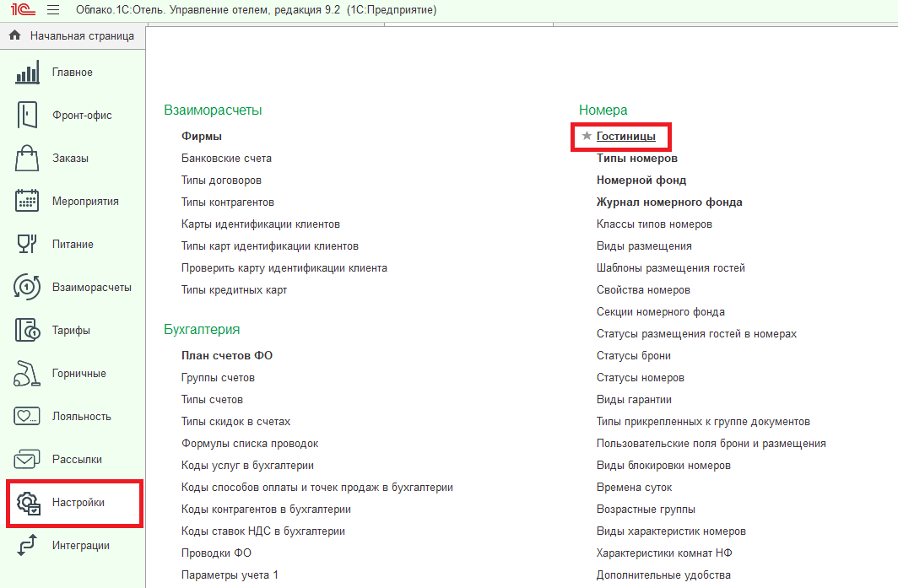Open Проводки ФО link
This screenshot has width=898, height=588.
(216, 553)
